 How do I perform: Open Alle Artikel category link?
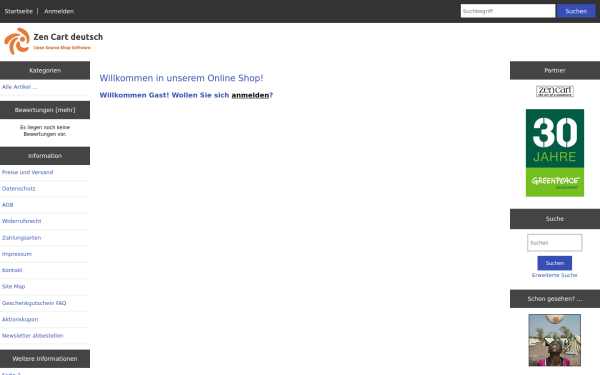tap(20, 87)
